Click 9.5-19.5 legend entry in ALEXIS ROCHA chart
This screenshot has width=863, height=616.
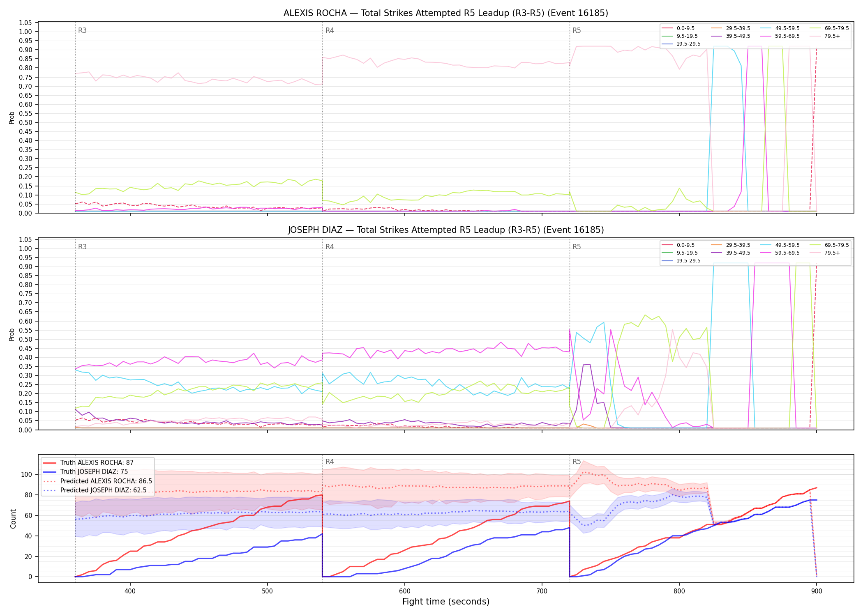click(680, 36)
